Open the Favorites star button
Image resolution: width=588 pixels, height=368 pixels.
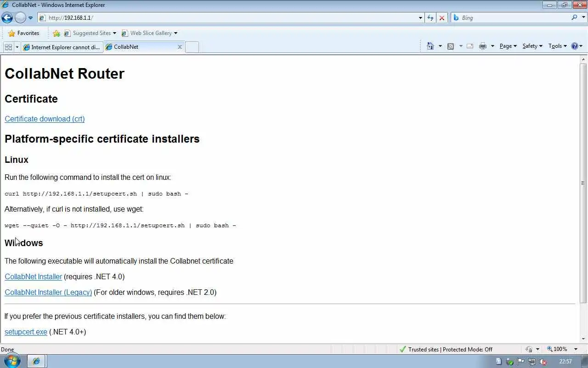[x=23, y=33]
